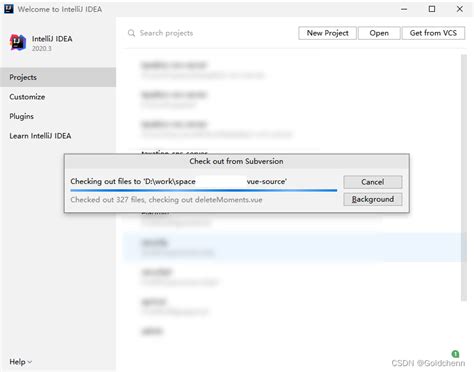The height and width of the screenshot is (372, 474).
Task: Click the project list vertical scrollbar
Action: tap(464, 178)
